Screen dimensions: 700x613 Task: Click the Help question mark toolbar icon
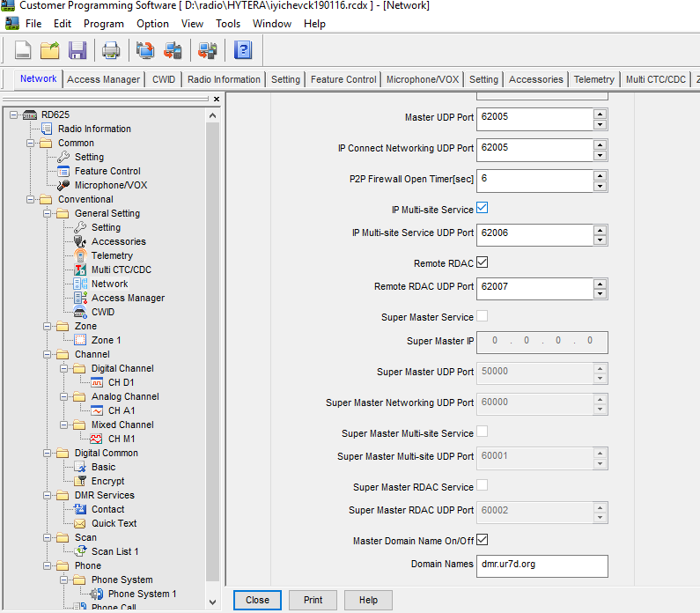[243, 50]
